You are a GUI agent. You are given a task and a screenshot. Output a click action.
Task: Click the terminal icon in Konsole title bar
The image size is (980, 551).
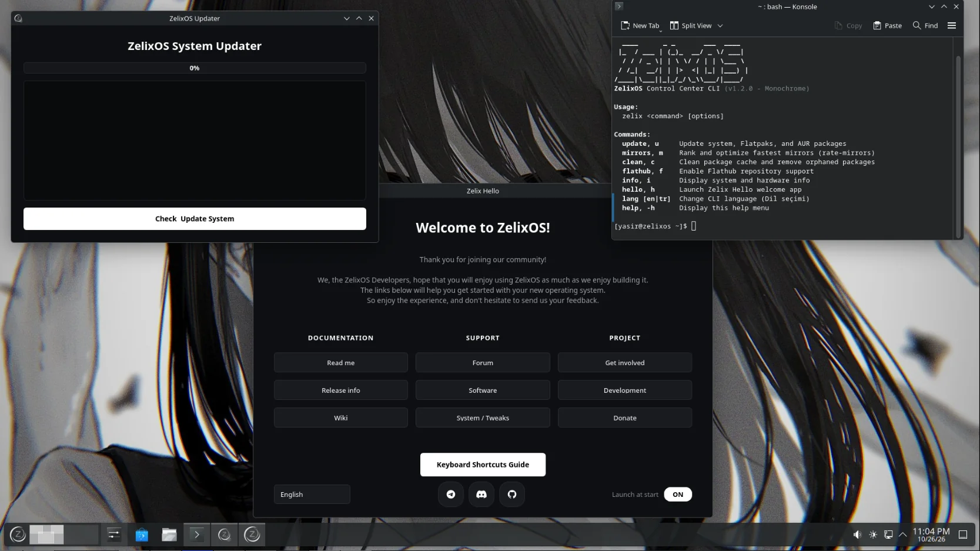click(619, 6)
